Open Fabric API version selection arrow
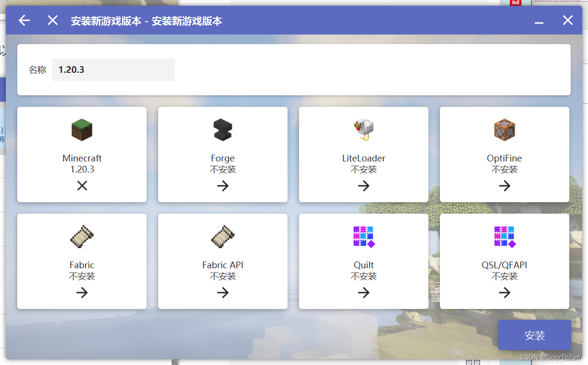Screen dimensions: 588x365 (x=223, y=293)
